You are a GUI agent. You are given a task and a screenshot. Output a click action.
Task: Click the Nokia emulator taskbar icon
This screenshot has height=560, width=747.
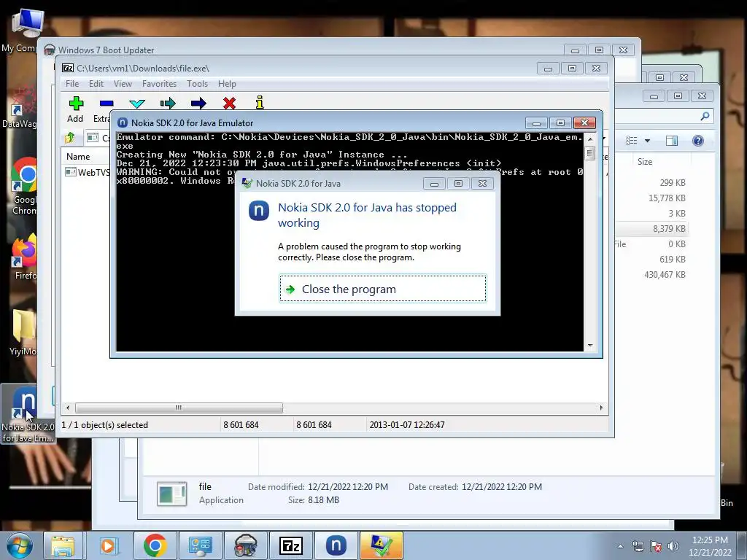336,545
